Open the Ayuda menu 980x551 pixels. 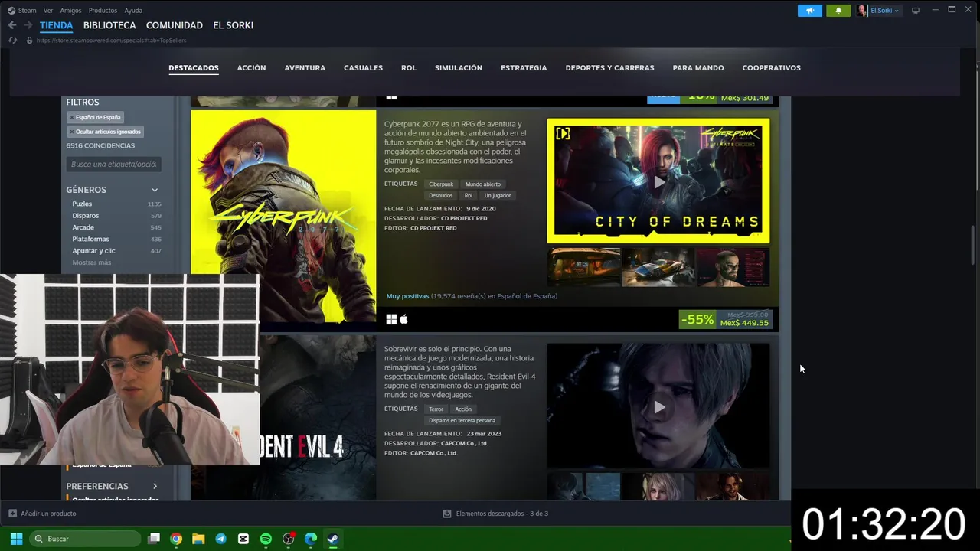pyautogui.click(x=133, y=11)
